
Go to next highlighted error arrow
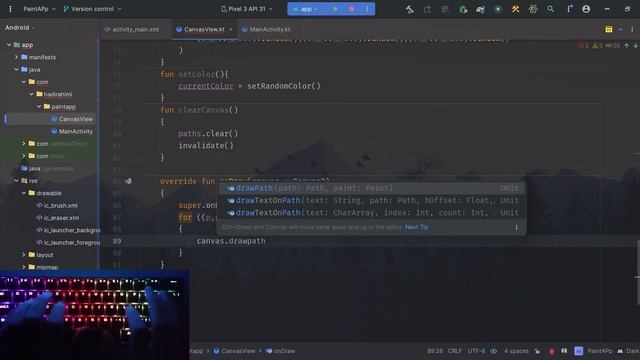click(636, 46)
